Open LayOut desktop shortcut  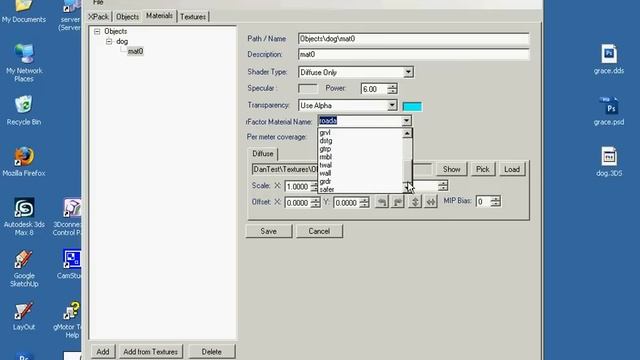24,316
